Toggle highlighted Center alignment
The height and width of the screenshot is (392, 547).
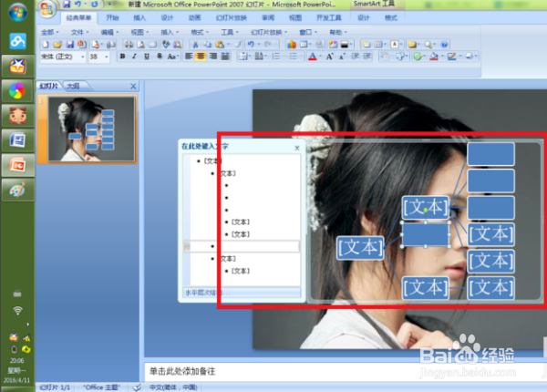201,57
